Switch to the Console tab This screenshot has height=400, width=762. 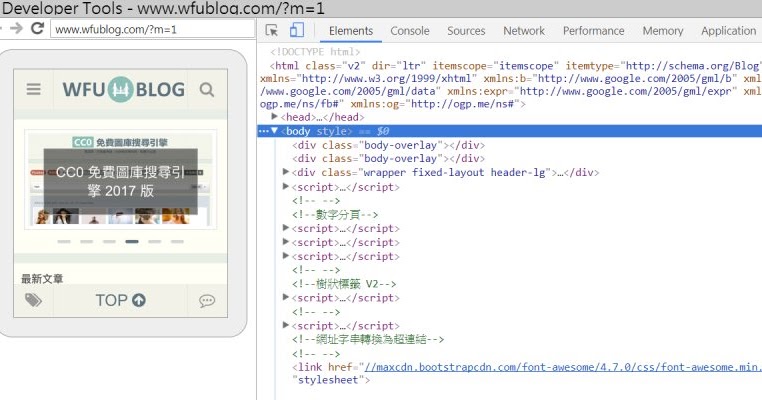[x=410, y=31]
